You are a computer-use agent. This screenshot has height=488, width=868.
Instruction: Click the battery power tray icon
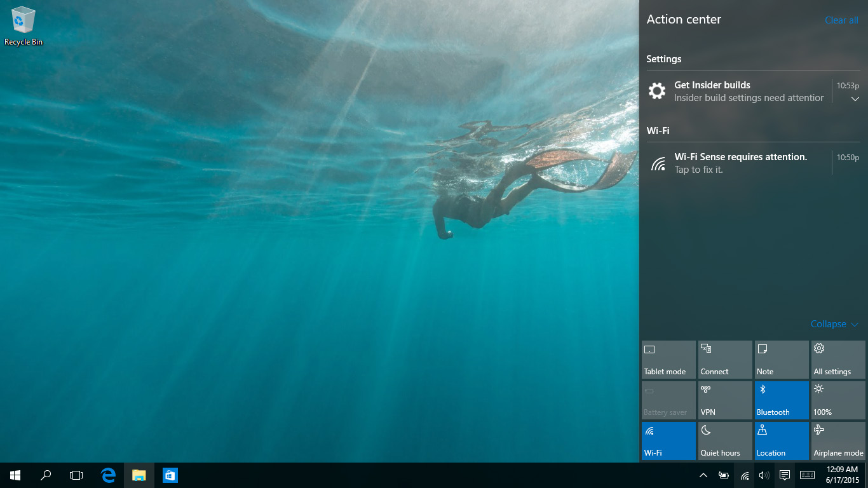[x=724, y=475]
